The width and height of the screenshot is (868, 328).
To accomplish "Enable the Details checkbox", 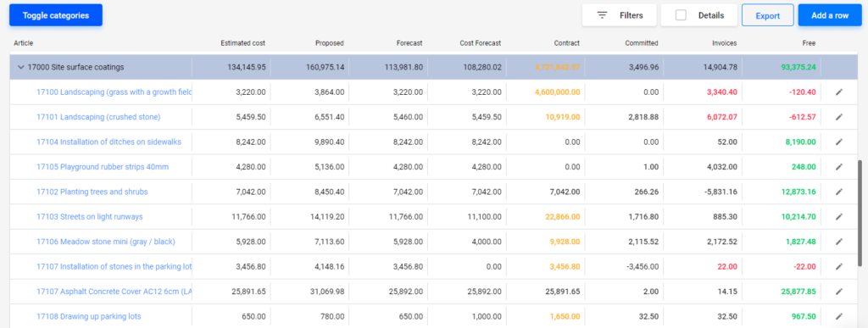I will pos(681,15).
